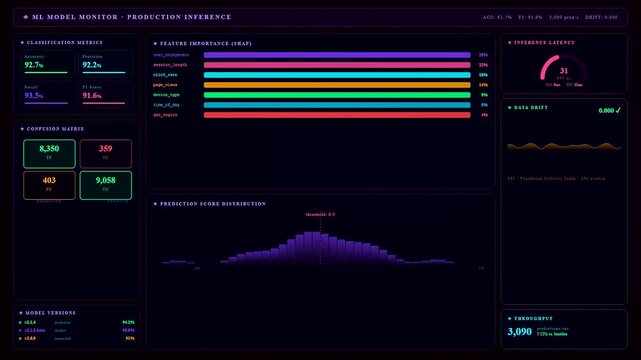Click the orange page_views importance bar
This screenshot has height=360, width=641.
[x=337, y=85]
